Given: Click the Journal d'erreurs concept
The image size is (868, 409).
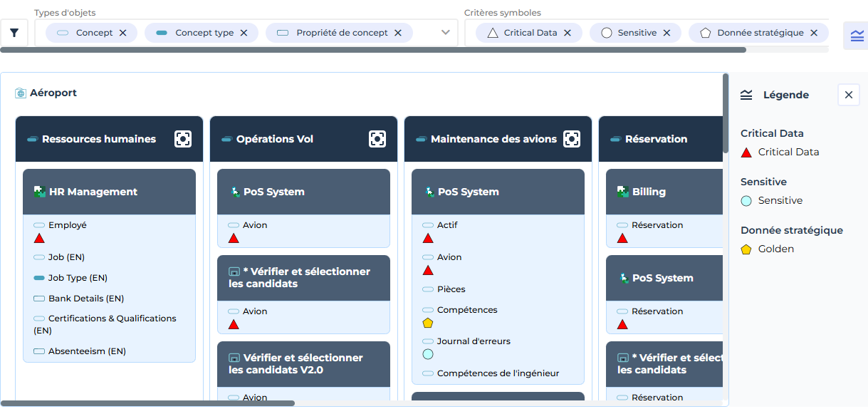Looking at the screenshot, I should click(474, 341).
